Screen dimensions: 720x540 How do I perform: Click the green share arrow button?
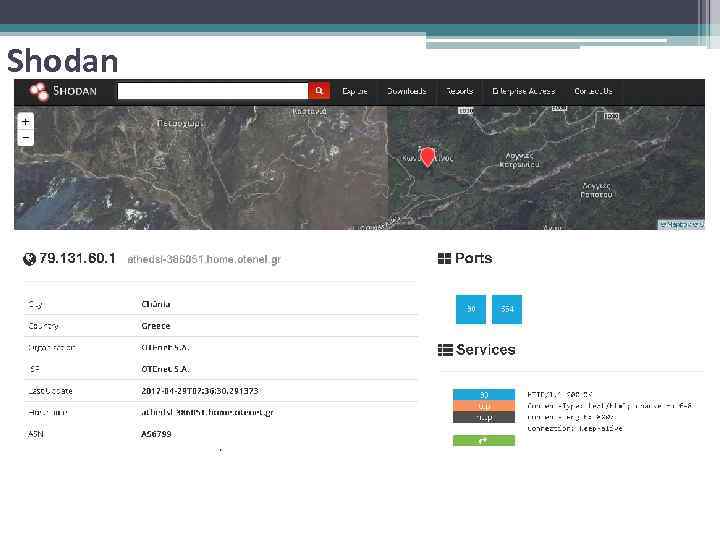(484, 441)
